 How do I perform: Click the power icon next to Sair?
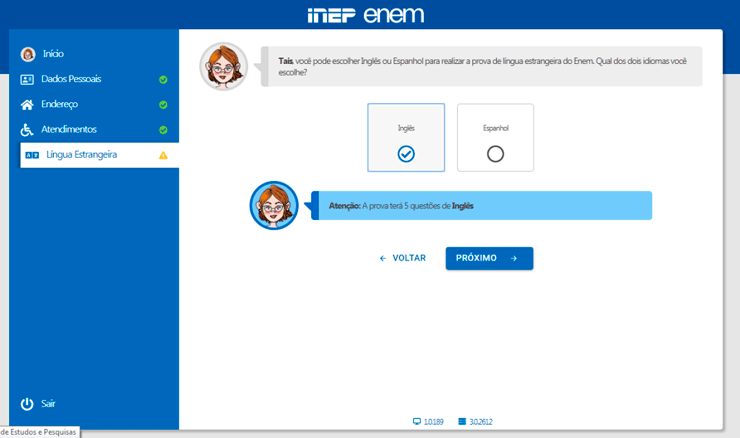coord(27,404)
